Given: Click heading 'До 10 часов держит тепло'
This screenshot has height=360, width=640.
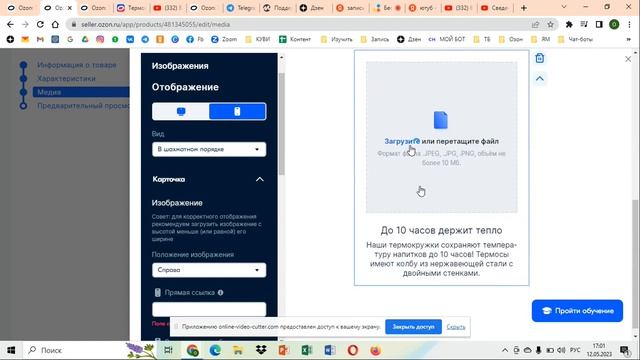Looking at the screenshot, I should pos(441,230).
